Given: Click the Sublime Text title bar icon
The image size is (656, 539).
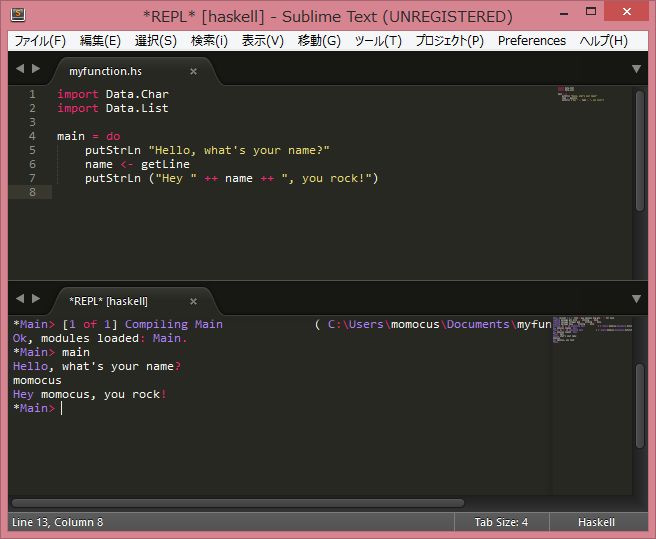Looking at the screenshot, I should point(18,14).
